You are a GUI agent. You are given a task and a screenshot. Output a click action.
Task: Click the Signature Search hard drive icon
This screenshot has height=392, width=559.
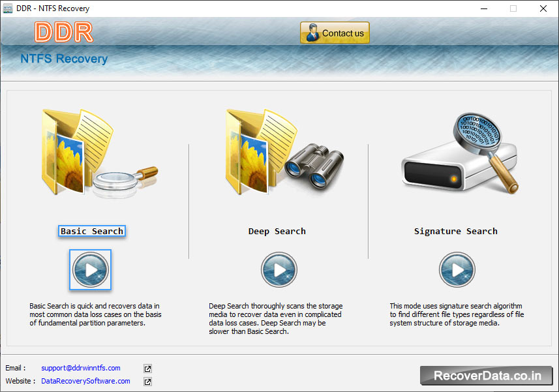(460, 153)
